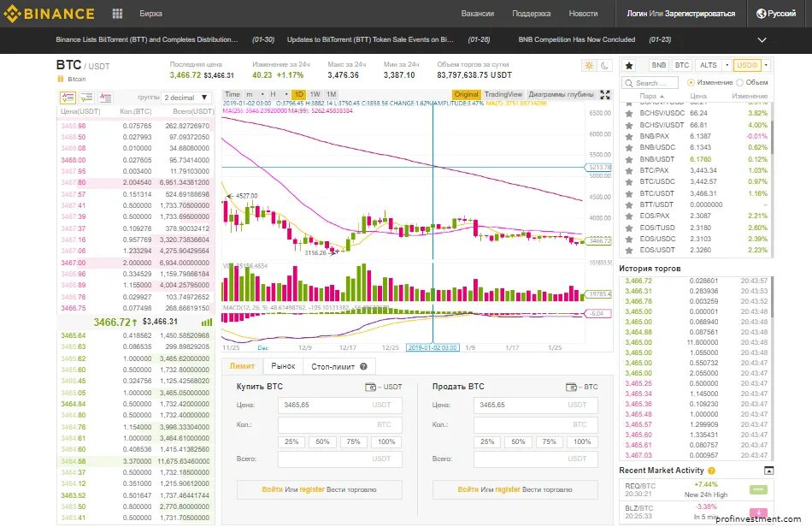Expand the announcements bar chevron
The image size is (812, 527).
pos(762,40)
